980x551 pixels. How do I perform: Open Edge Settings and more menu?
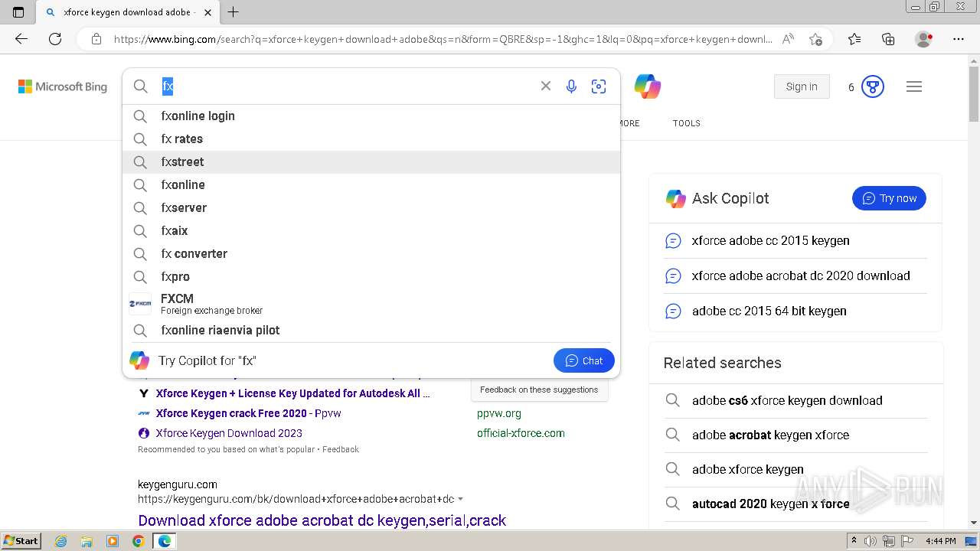(x=959, y=39)
